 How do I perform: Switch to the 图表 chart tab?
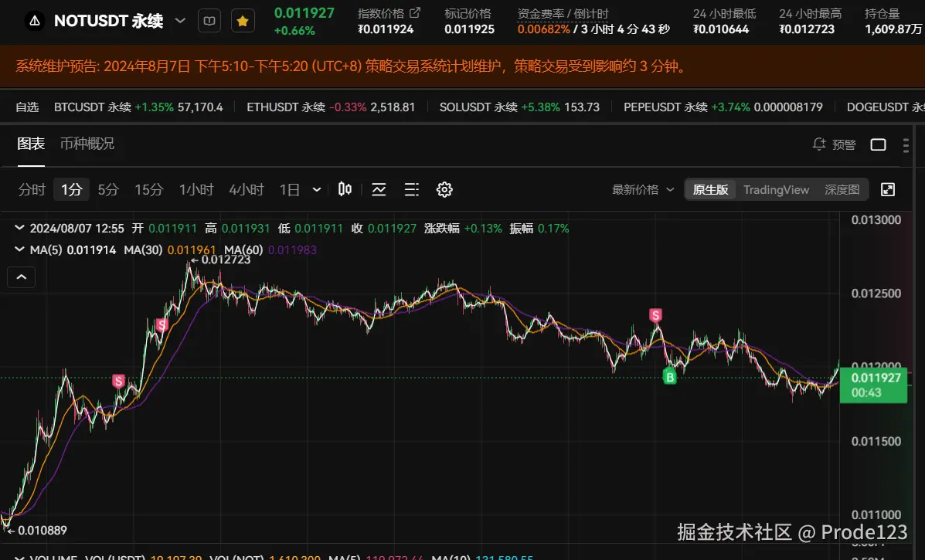(31, 144)
